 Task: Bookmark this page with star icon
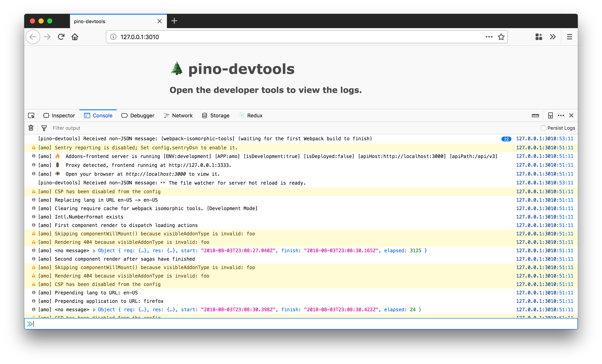(x=501, y=37)
